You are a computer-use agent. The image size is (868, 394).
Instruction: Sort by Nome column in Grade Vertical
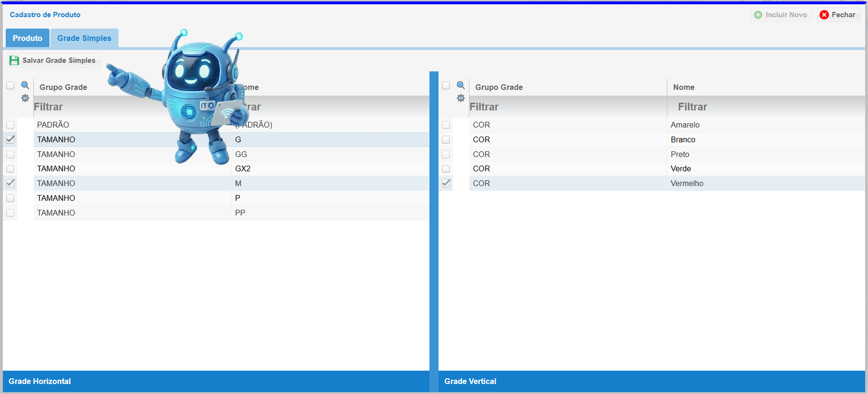(683, 87)
